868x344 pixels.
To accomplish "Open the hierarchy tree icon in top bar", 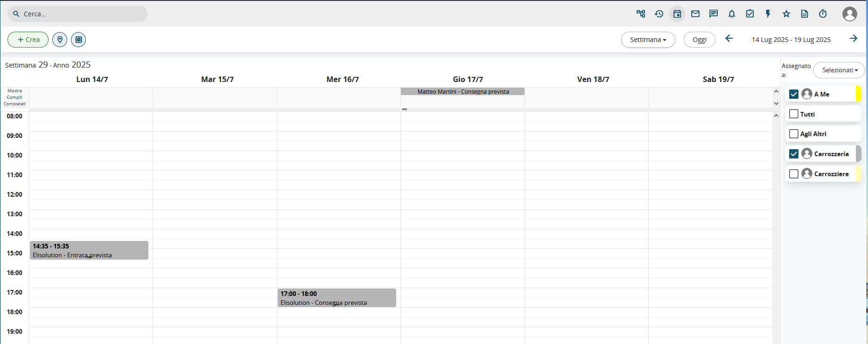I will tap(641, 14).
